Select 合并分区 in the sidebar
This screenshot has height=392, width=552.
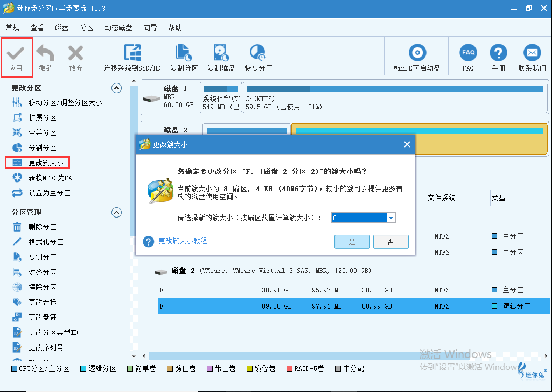34,132
